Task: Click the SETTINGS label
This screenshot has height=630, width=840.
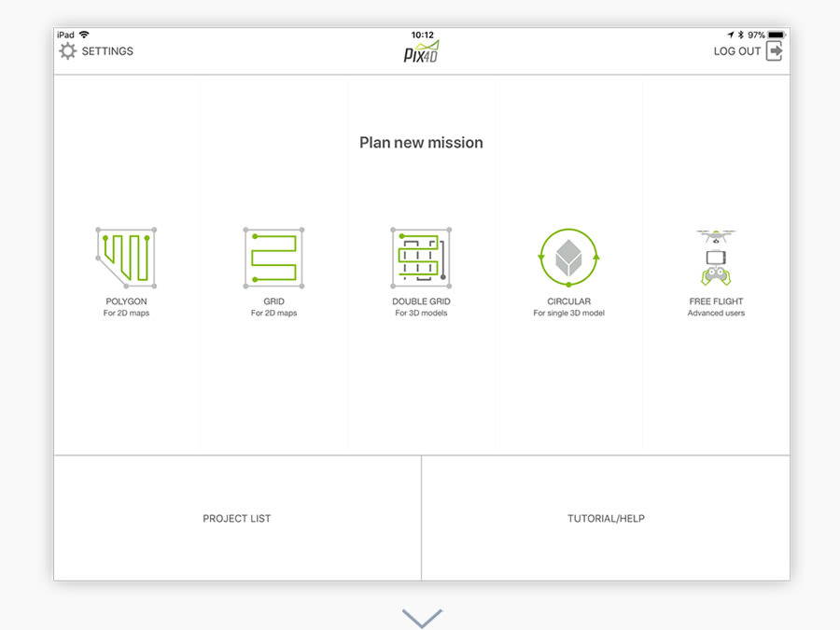Action: [x=107, y=51]
